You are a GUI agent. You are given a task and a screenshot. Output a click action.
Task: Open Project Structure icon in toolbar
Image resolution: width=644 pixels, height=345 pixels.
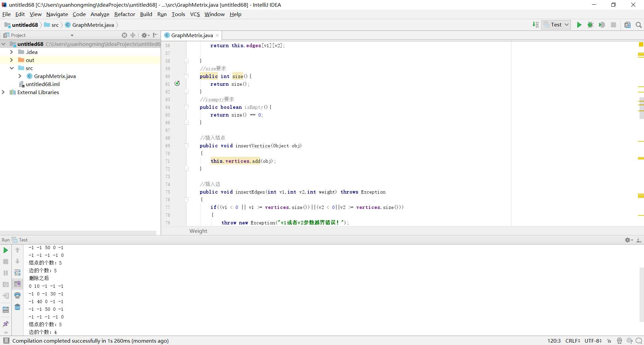tap(628, 25)
